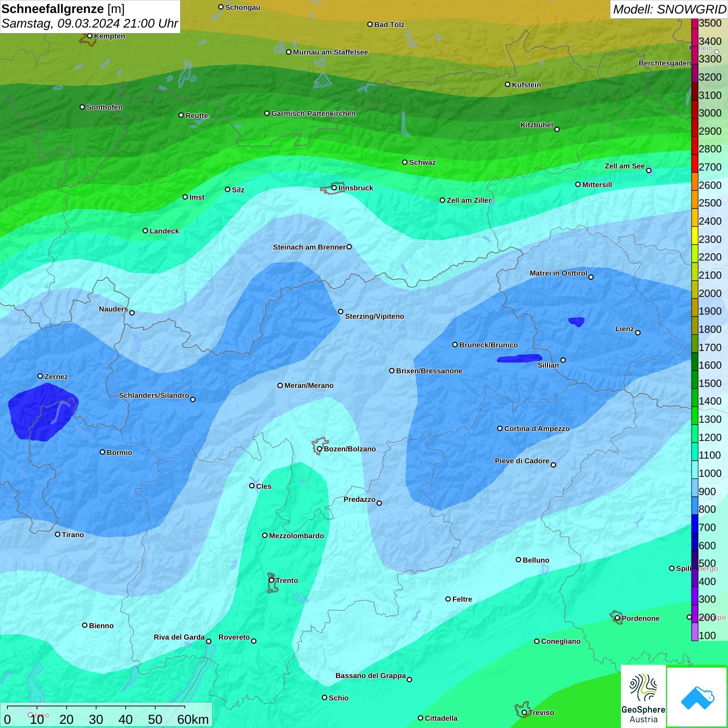Click the Zell am See label

[x=625, y=166]
